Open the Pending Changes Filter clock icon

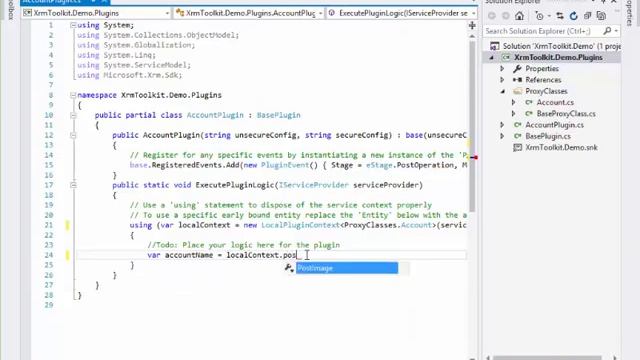point(540,16)
